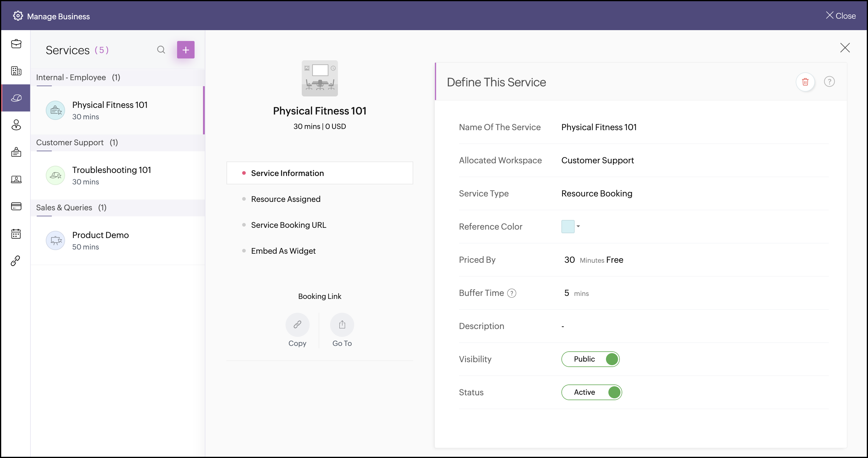The height and width of the screenshot is (458, 868).
Task: Click the light blue Reference Color swatch
Action: [567, 227]
